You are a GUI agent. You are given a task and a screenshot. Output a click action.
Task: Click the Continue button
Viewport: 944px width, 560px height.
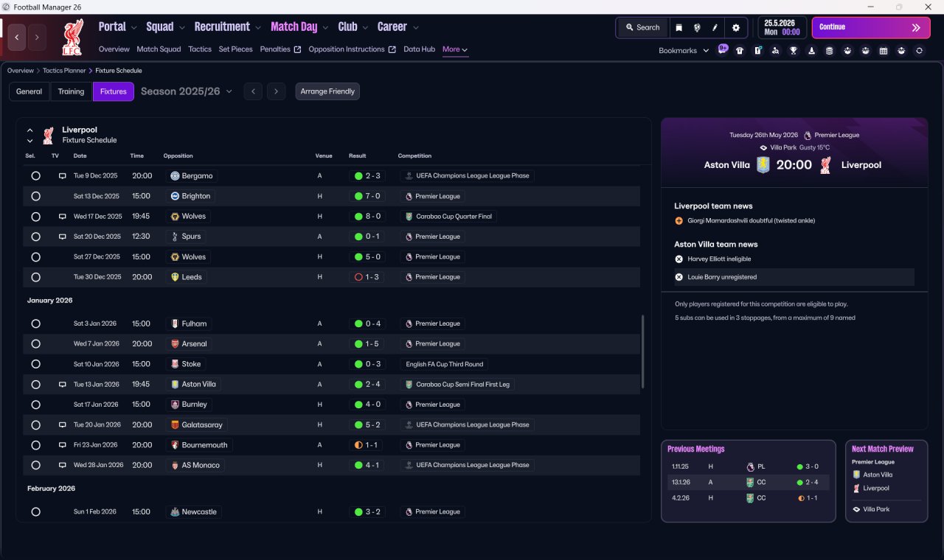(871, 28)
